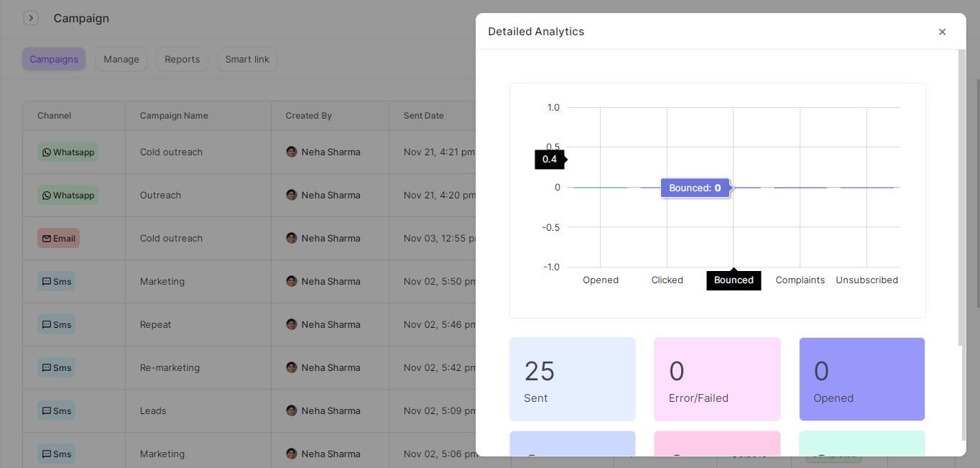
Task: Switch to the Manage tab
Action: point(121,59)
